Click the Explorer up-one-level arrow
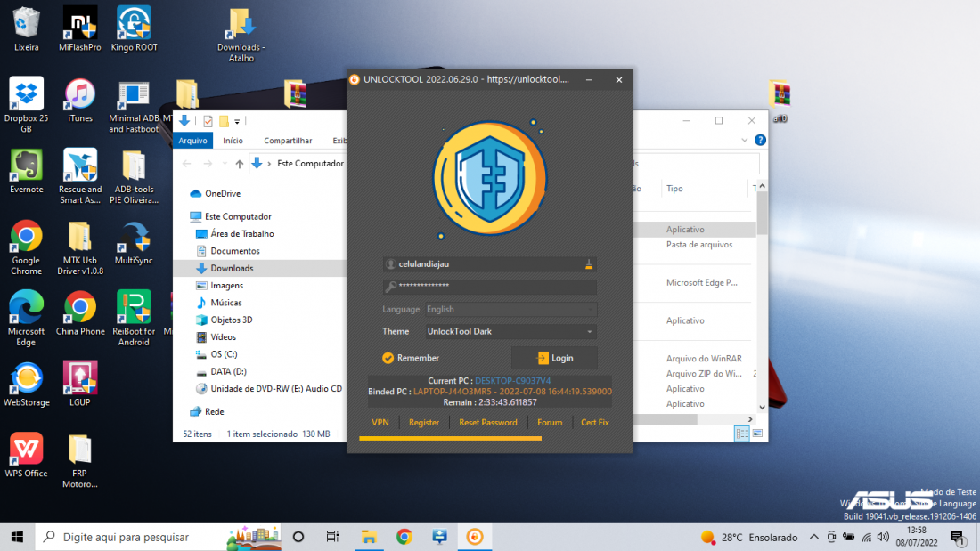Screen dimensions: 980x551 240,164
